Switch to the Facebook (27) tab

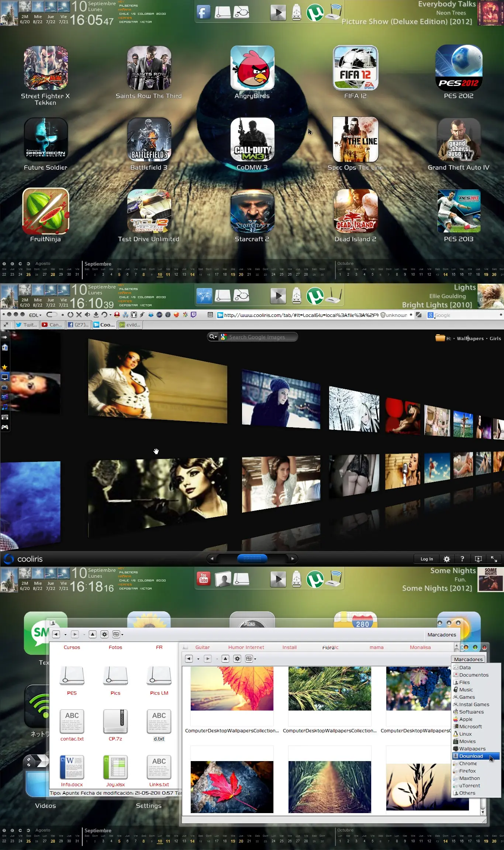coord(78,325)
